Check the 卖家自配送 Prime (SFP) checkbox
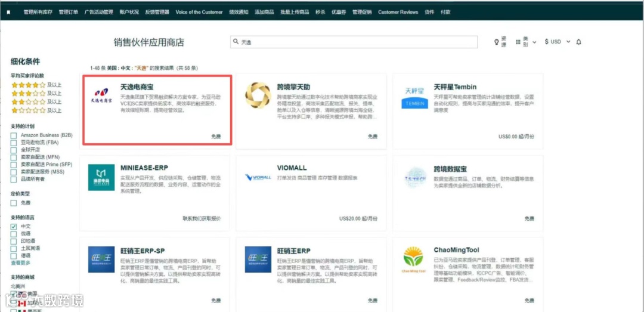Viewport: 644px width, 312px height. (x=14, y=165)
